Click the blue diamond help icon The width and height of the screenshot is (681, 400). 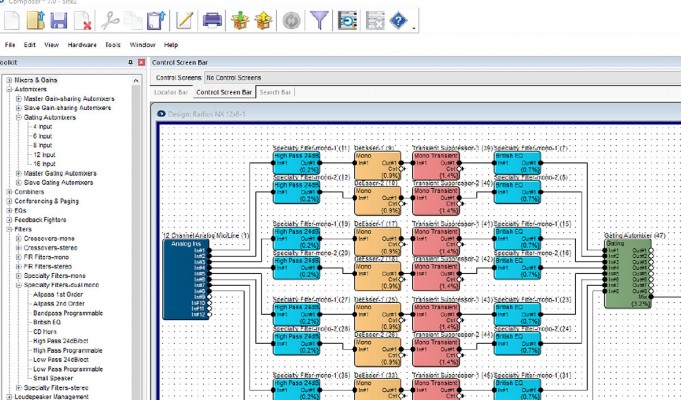click(398, 20)
